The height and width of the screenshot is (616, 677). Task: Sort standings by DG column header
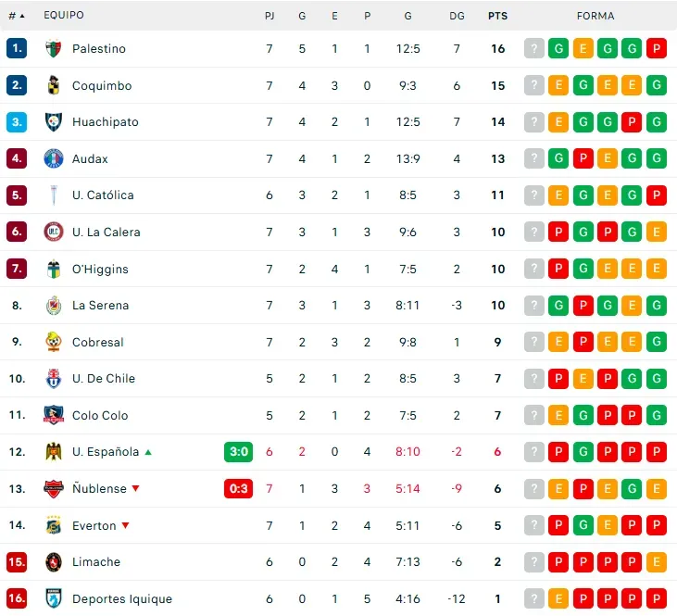(x=457, y=16)
